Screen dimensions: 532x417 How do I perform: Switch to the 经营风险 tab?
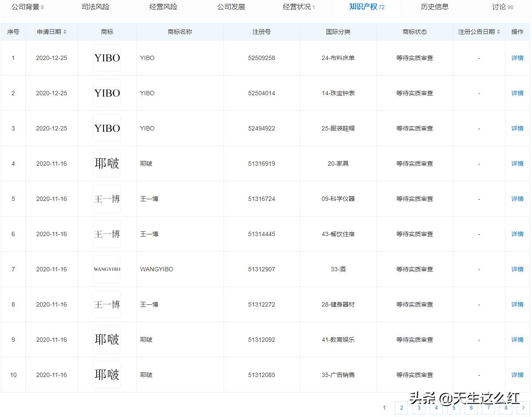(163, 7)
